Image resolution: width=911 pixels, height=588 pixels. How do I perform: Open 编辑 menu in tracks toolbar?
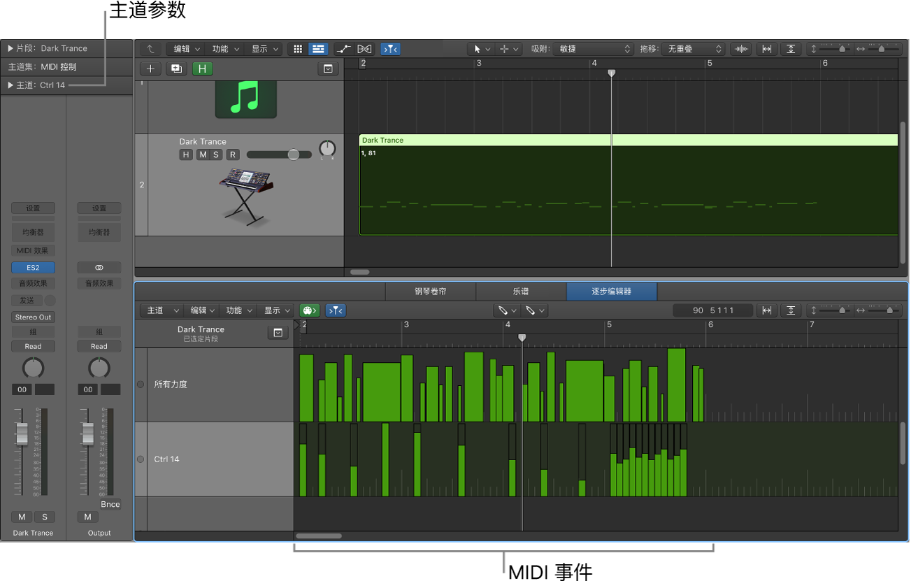coord(186,49)
